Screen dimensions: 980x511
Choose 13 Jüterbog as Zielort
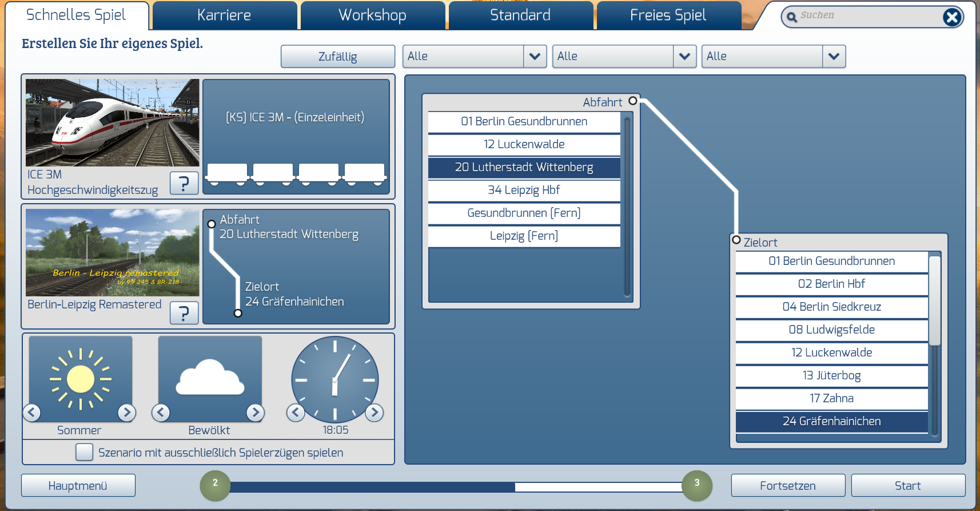pos(832,375)
